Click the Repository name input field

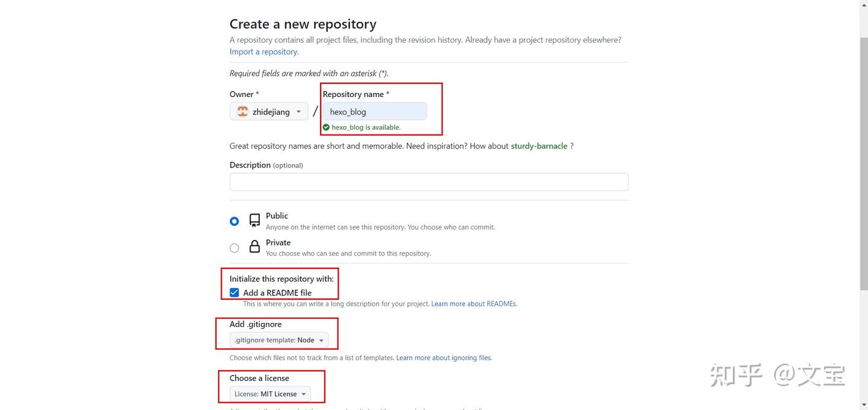(374, 112)
